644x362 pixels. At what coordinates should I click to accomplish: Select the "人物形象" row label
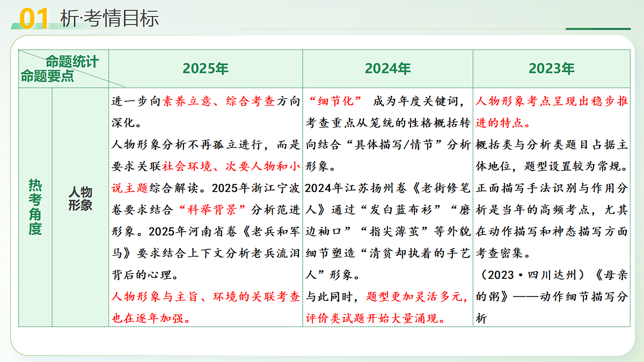pos(80,199)
